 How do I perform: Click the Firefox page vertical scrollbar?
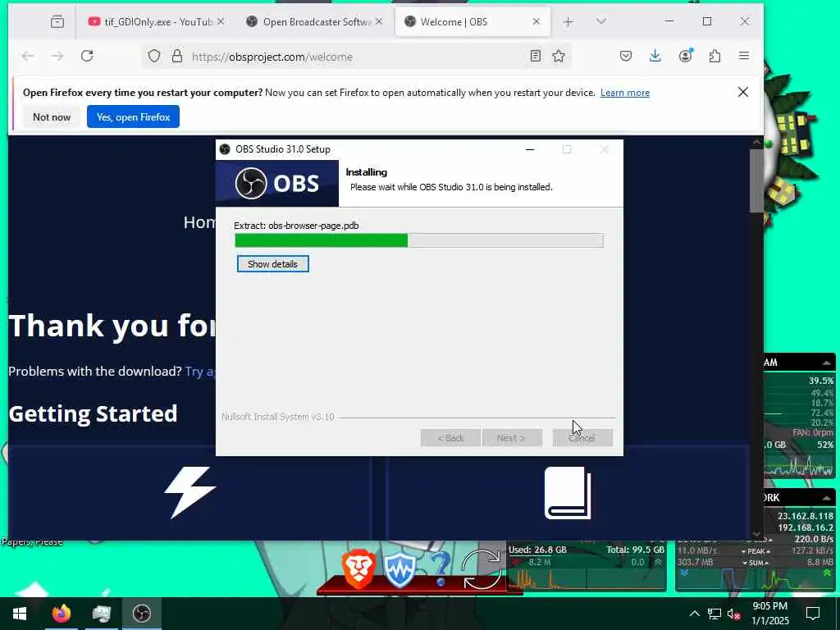pos(756,180)
